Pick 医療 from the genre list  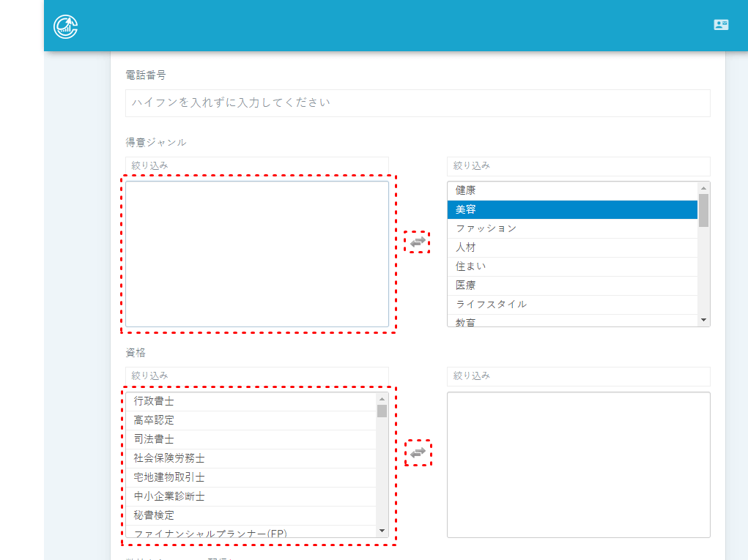pyautogui.click(x=571, y=285)
